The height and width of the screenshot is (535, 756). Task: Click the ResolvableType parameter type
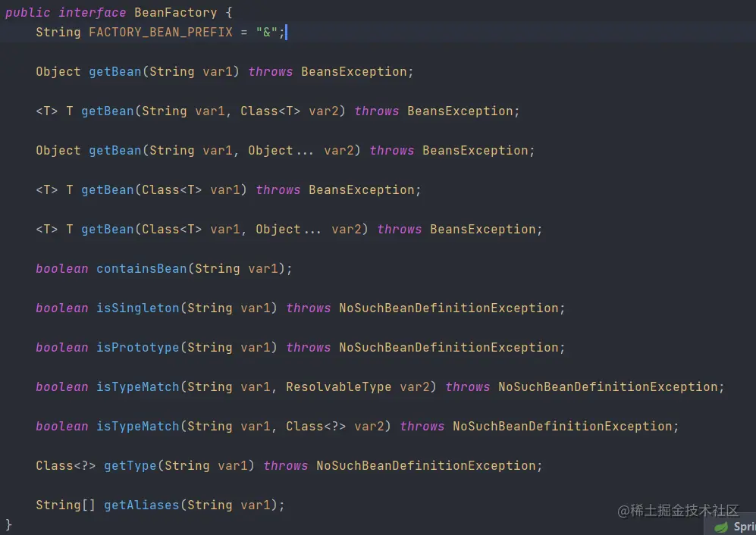point(338,387)
